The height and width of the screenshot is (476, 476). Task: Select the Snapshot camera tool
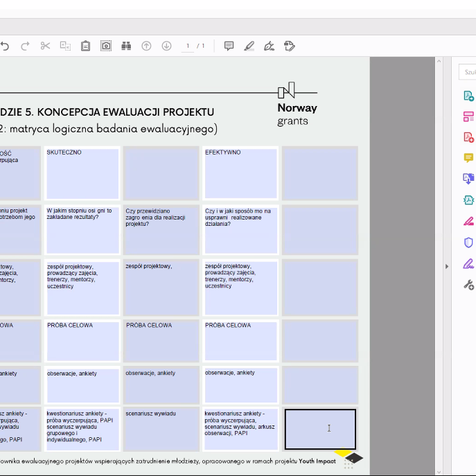(106, 46)
